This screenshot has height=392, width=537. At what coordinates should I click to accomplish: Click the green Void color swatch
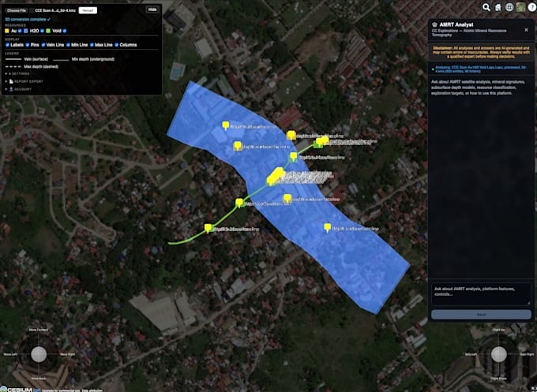click(48, 31)
